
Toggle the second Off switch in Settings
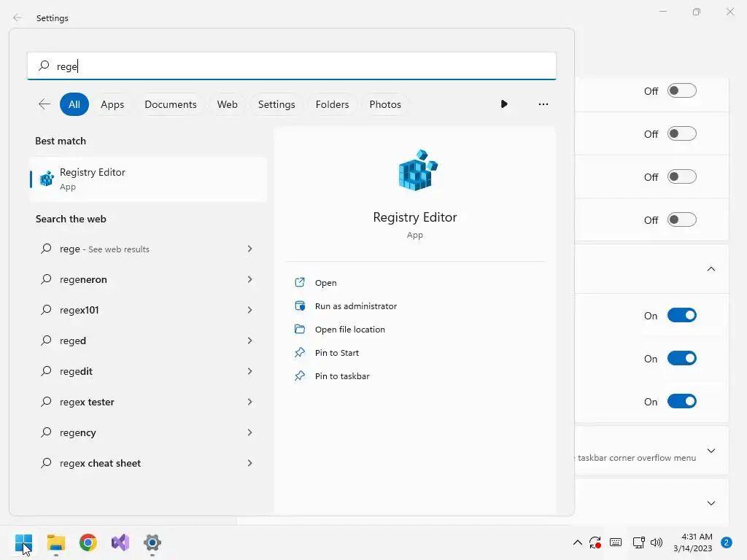(x=682, y=134)
